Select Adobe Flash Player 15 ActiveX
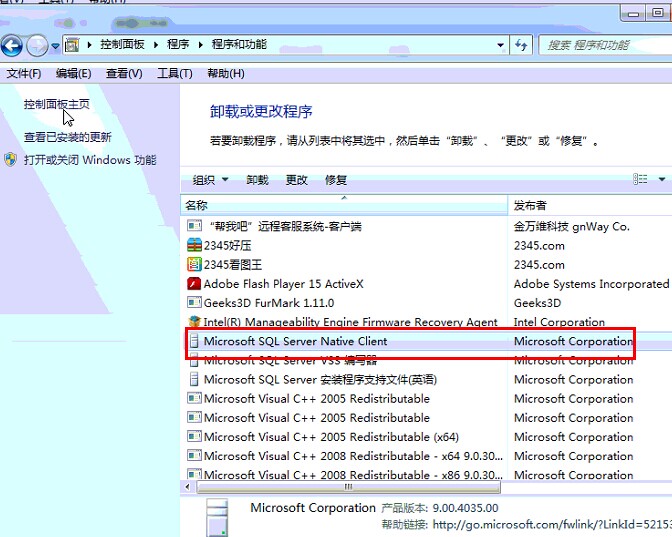672x537 pixels. tap(284, 284)
